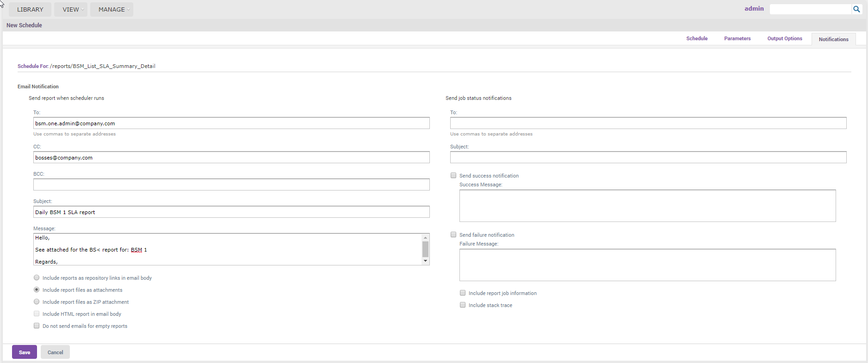The width and height of the screenshot is (868, 363).
Task: Switch to the Schedule tab
Action: (697, 38)
